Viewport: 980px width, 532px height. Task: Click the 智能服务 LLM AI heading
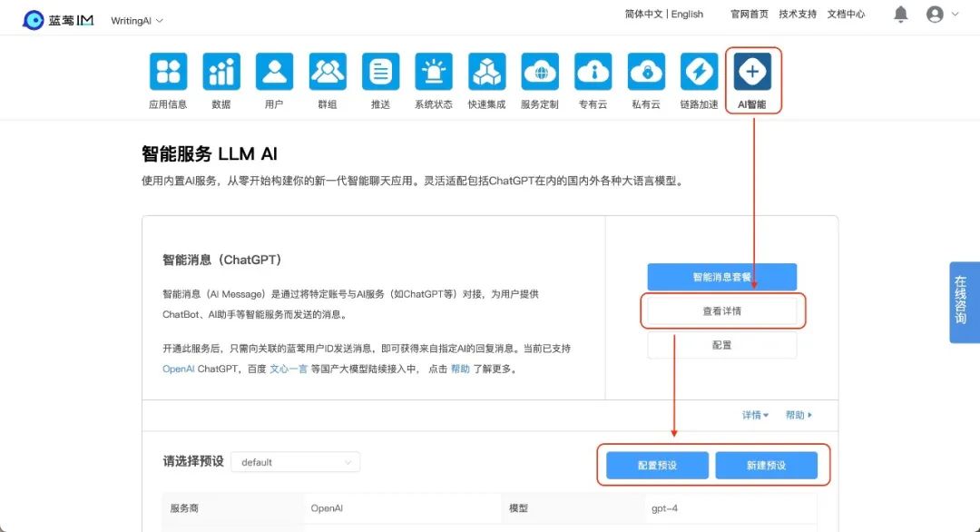point(210,153)
